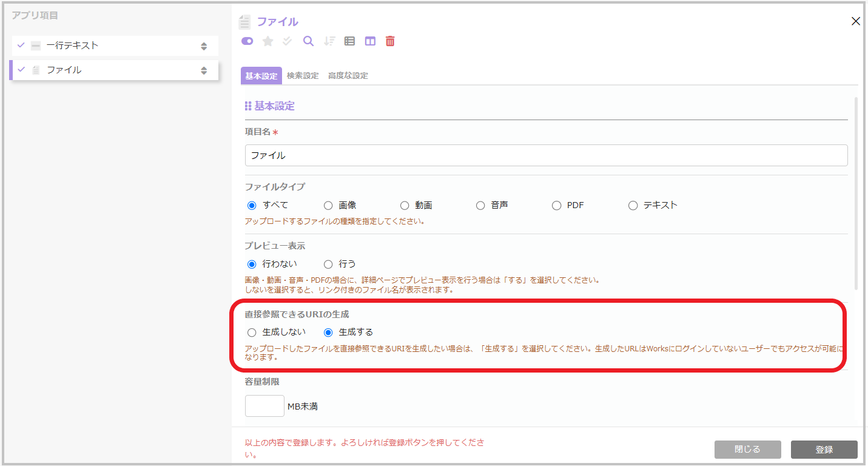
Task: Click the red trash can delete icon
Action: pos(391,41)
